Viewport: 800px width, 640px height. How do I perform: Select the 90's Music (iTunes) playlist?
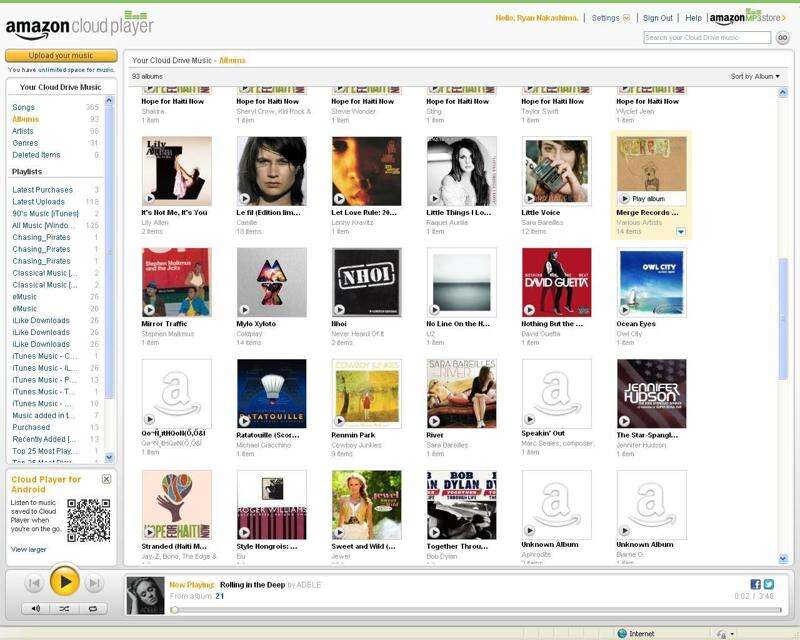tap(45, 213)
